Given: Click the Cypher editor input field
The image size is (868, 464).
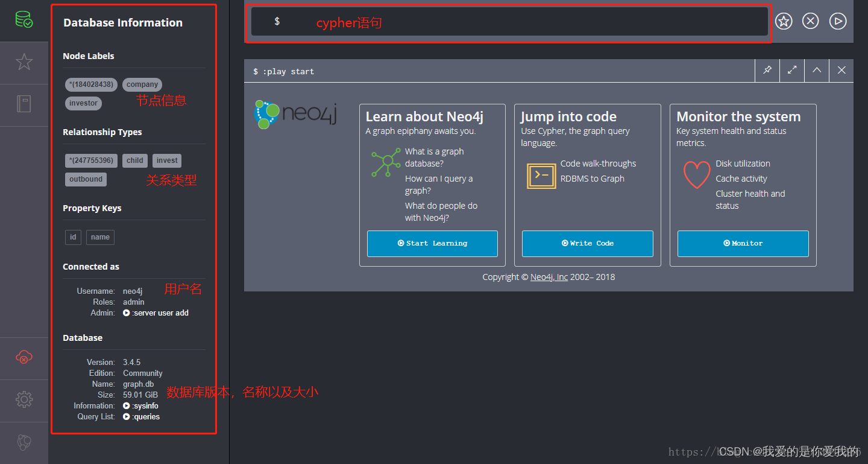Looking at the screenshot, I should pyautogui.click(x=509, y=22).
